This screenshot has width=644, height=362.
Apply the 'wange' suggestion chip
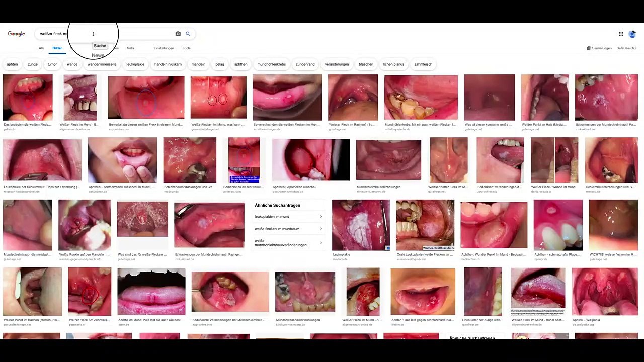[72, 64]
